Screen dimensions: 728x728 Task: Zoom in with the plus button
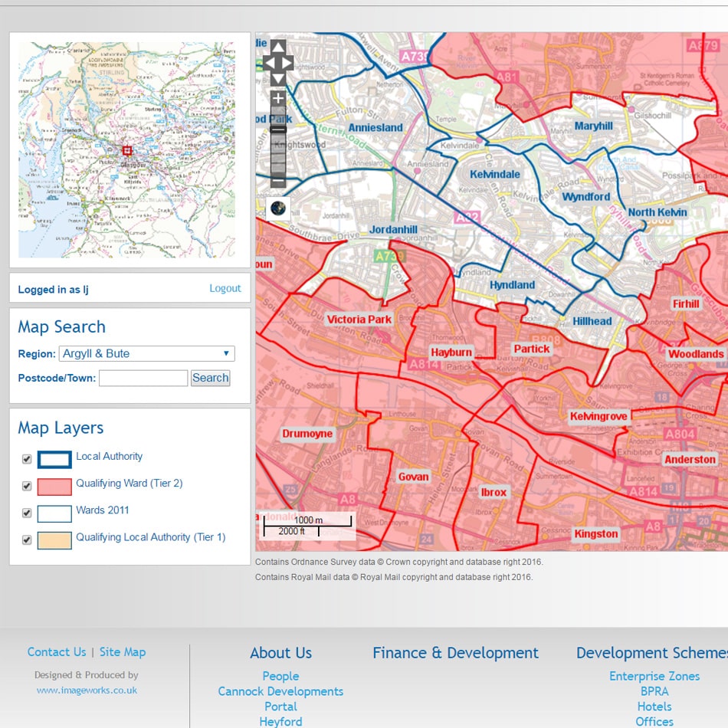(278, 99)
